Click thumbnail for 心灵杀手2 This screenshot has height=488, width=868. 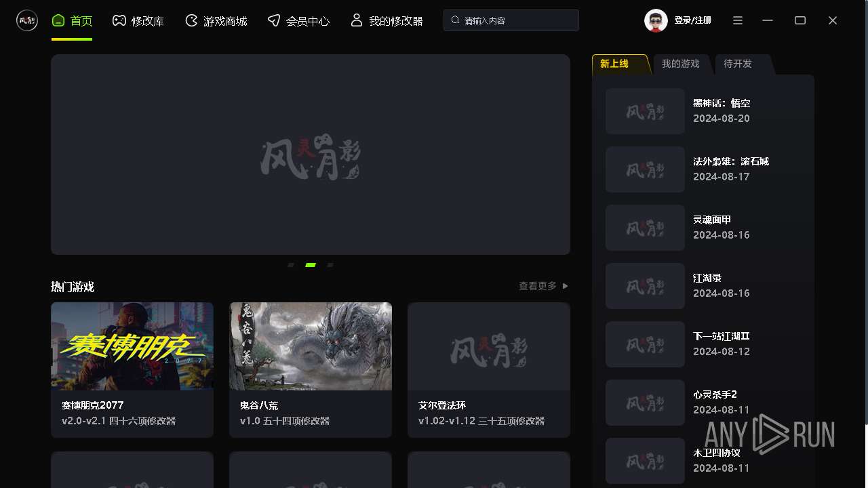pos(645,403)
